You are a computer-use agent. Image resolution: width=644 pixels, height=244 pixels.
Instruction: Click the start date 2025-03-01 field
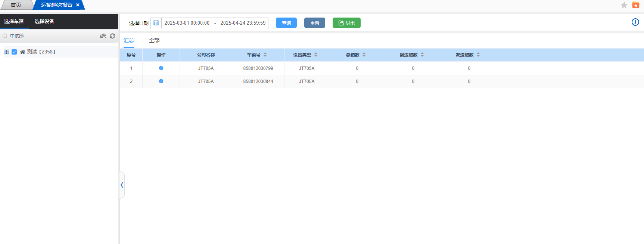click(187, 23)
